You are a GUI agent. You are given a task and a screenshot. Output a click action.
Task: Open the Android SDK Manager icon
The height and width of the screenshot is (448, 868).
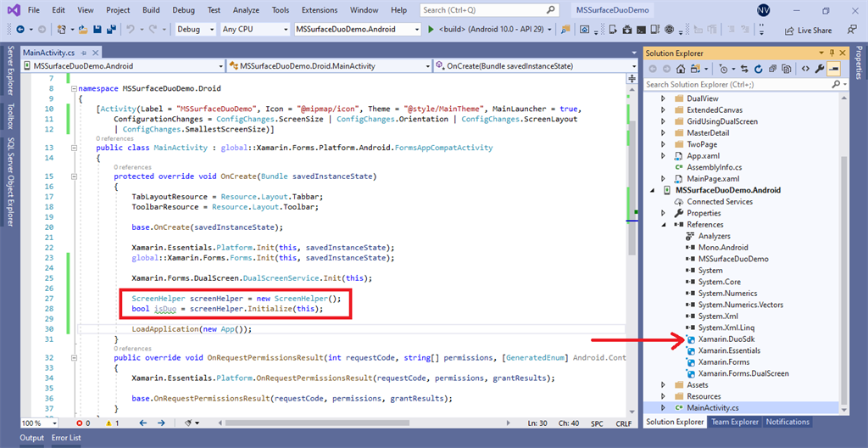coord(626,30)
